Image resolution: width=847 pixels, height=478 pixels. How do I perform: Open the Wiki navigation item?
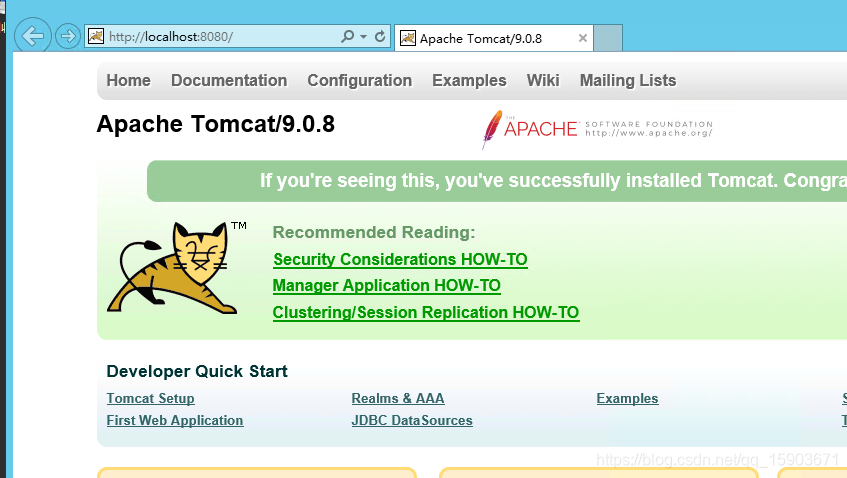tap(543, 80)
